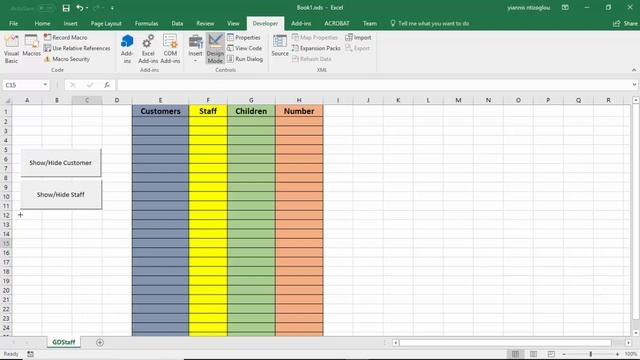This screenshot has height=360, width=640.
Task: Click the Show/Hide Customer button
Action: point(61,163)
